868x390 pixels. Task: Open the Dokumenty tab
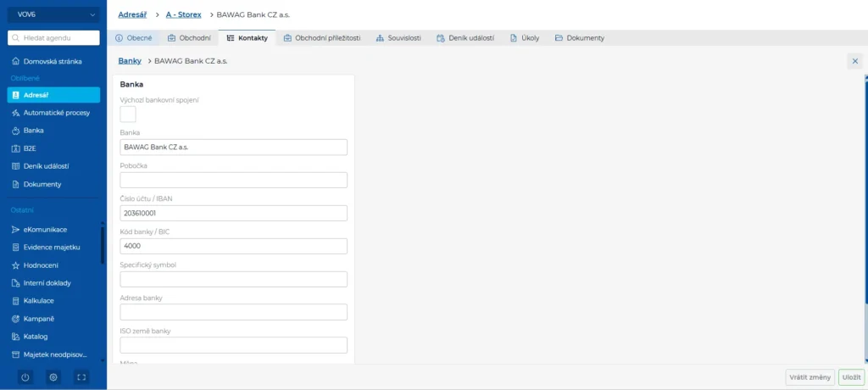580,38
